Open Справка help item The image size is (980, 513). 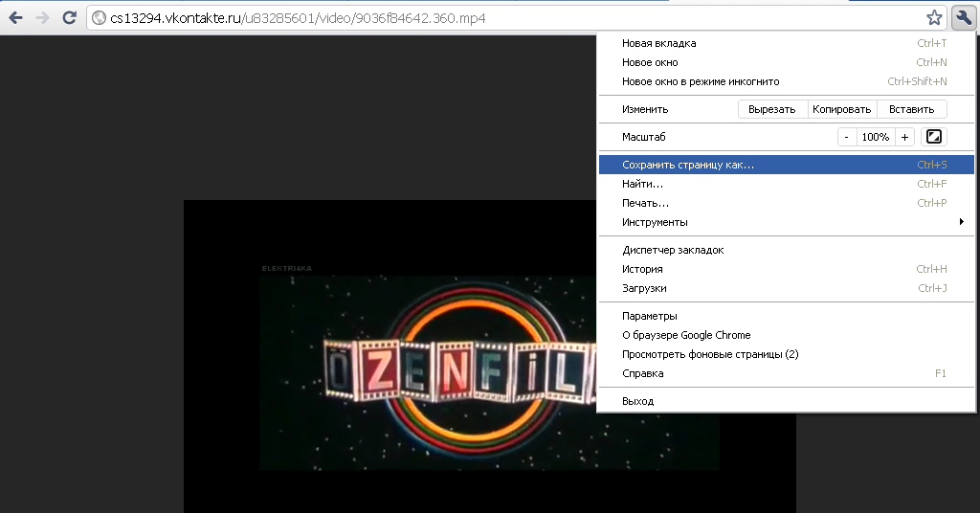coord(787,373)
